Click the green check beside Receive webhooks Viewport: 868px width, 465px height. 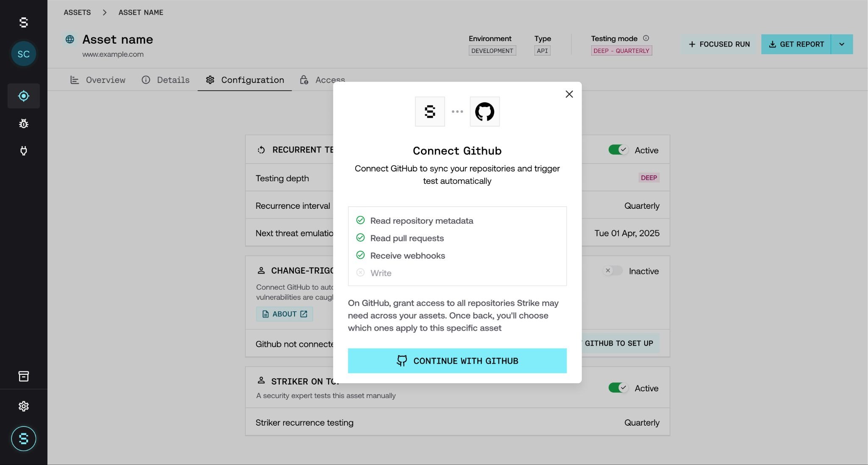[x=360, y=255]
